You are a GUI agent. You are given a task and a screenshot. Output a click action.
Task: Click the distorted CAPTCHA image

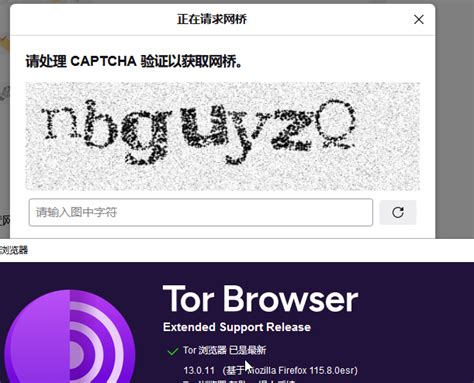223,136
